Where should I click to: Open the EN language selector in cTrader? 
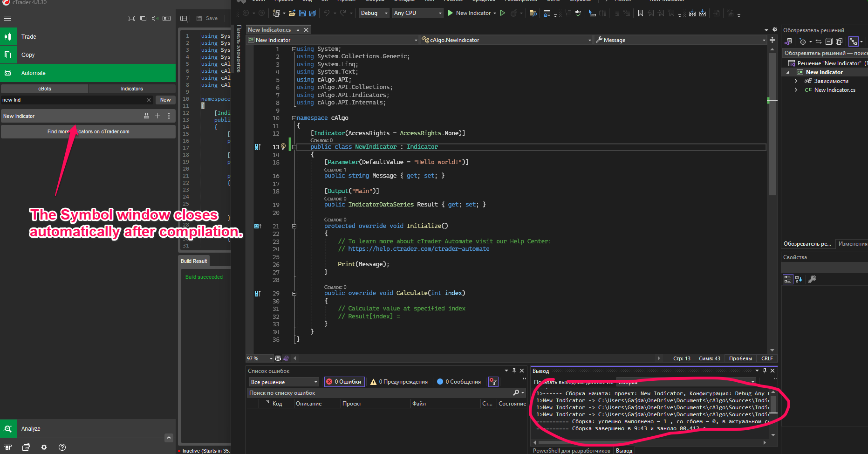(x=166, y=19)
